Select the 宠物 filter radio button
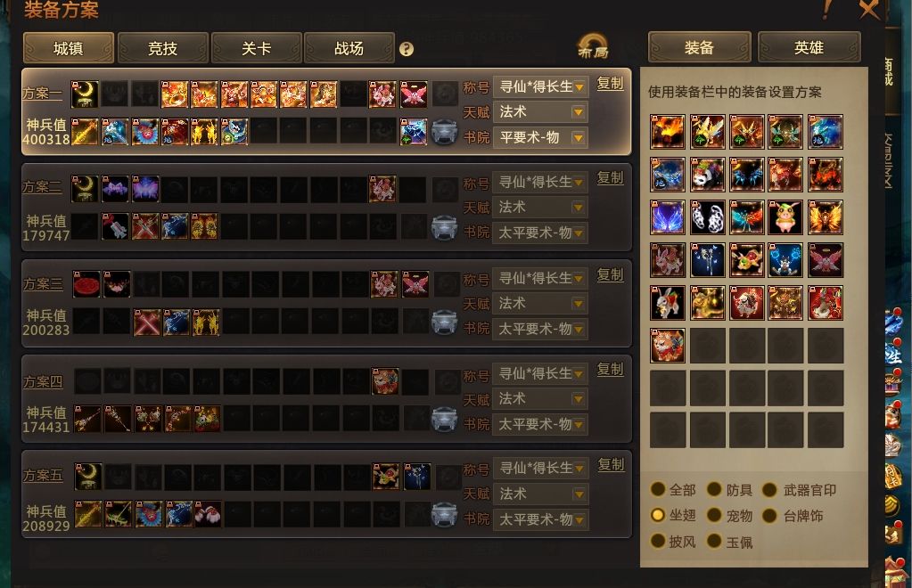The width and height of the screenshot is (912, 588). tap(714, 515)
